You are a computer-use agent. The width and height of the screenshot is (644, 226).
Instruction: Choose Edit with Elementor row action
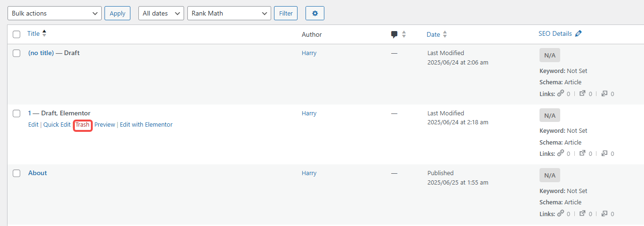pyautogui.click(x=146, y=125)
